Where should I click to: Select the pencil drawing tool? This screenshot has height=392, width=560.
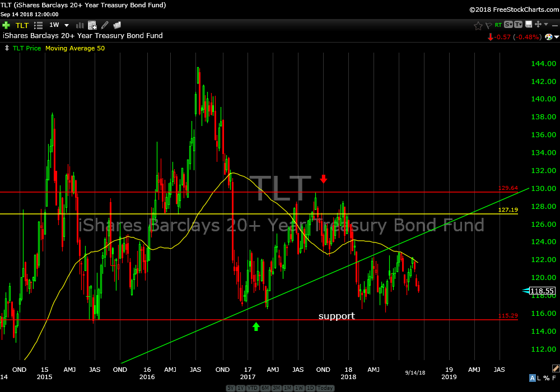click(105, 25)
